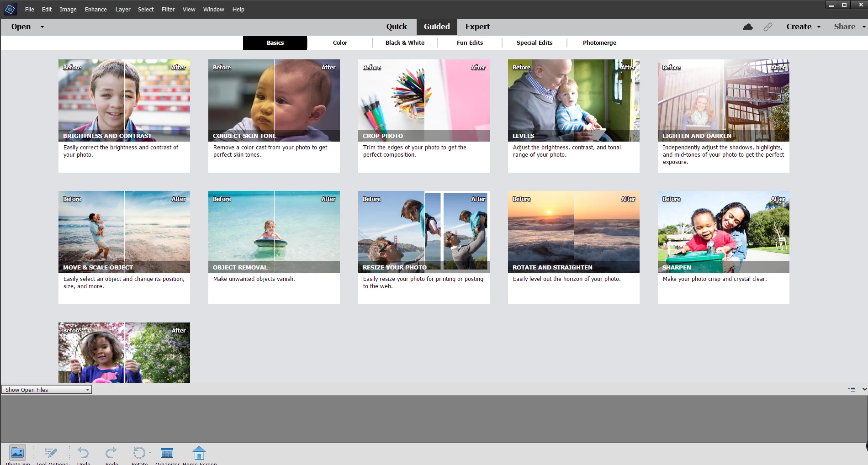Viewport: 868px width, 465px height.
Task: Select the Color guided edits tab
Action: click(340, 42)
